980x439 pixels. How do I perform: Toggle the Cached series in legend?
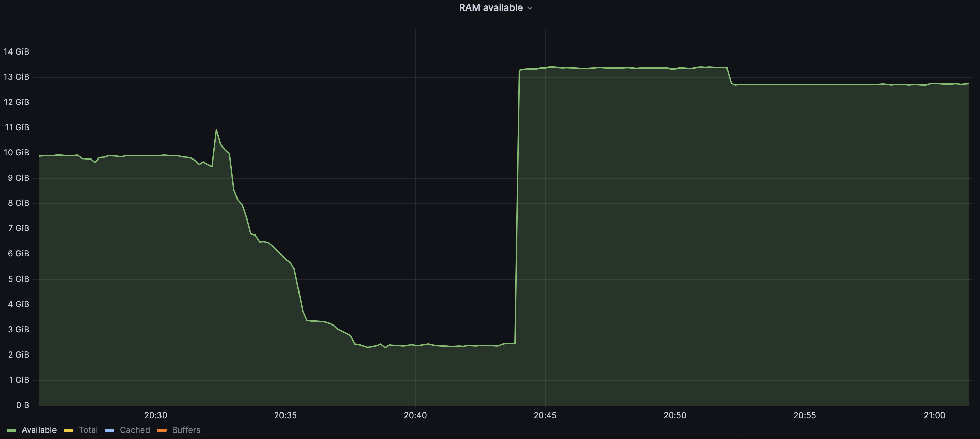135,430
